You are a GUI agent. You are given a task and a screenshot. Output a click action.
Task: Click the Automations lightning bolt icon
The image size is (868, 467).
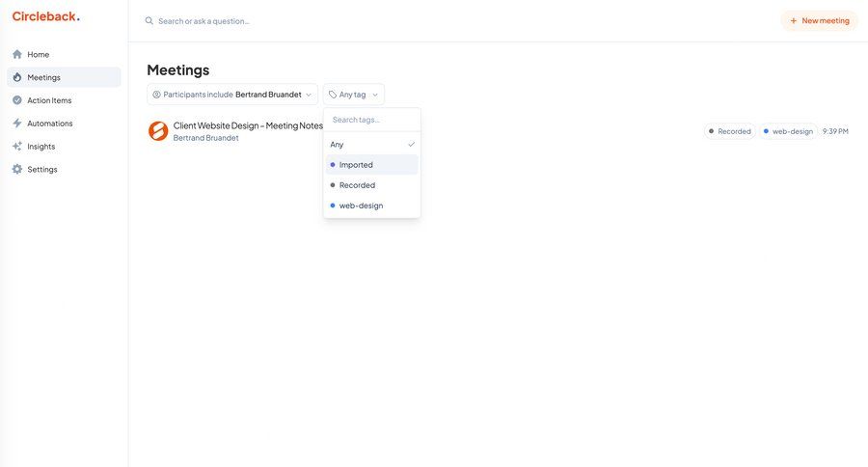17,124
